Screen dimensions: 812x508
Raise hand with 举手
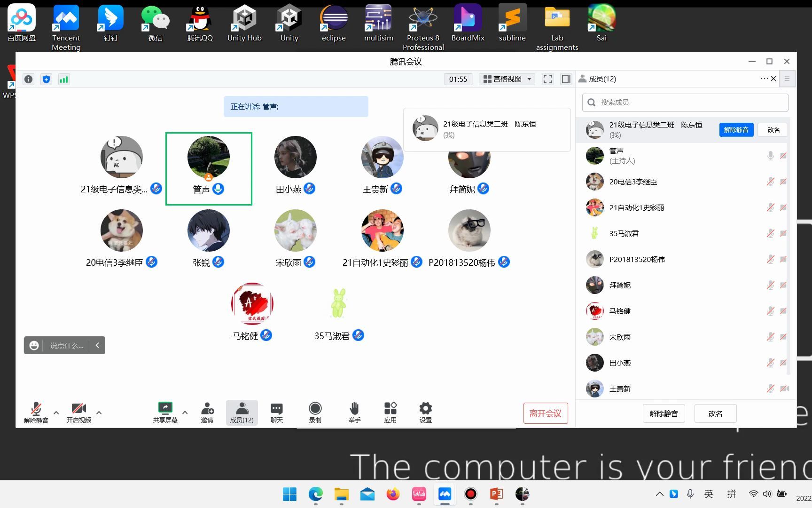354,413
